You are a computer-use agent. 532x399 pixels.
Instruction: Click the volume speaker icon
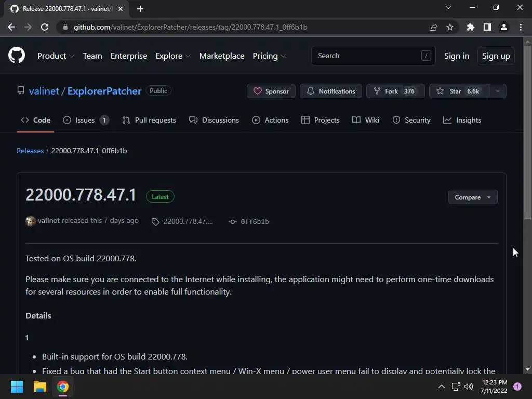pyautogui.click(x=469, y=387)
